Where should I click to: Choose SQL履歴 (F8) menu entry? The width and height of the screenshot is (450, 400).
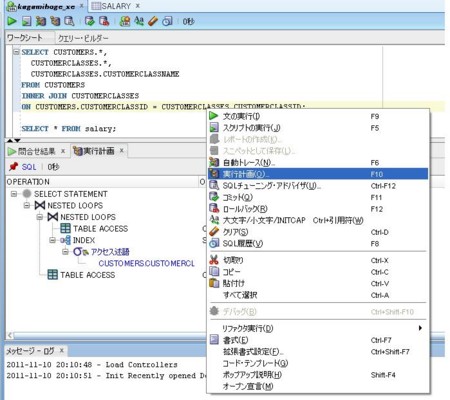click(x=318, y=244)
